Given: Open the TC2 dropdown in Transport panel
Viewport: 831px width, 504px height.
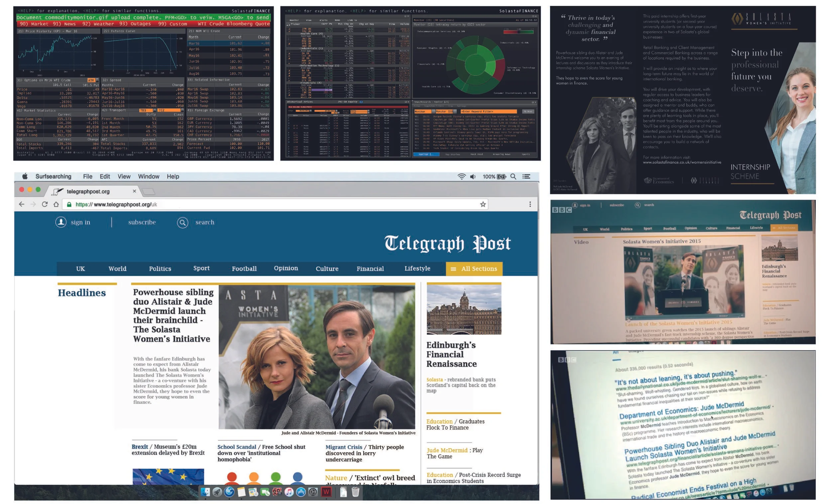Looking at the screenshot, I should coord(170,110).
